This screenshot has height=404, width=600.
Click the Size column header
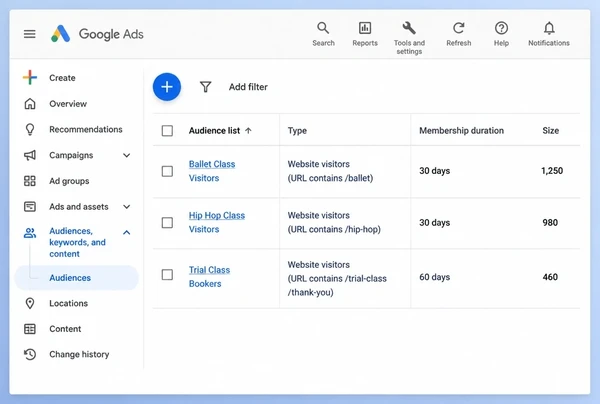(x=551, y=130)
